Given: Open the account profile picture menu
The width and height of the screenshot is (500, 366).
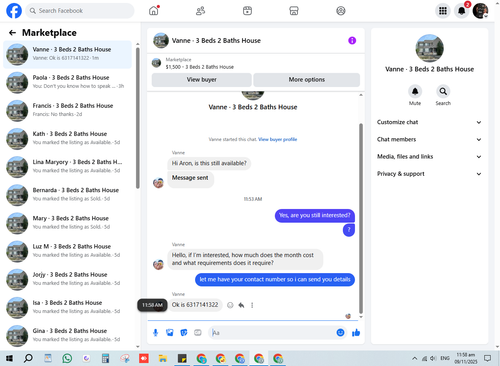Looking at the screenshot, I should [x=480, y=11].
